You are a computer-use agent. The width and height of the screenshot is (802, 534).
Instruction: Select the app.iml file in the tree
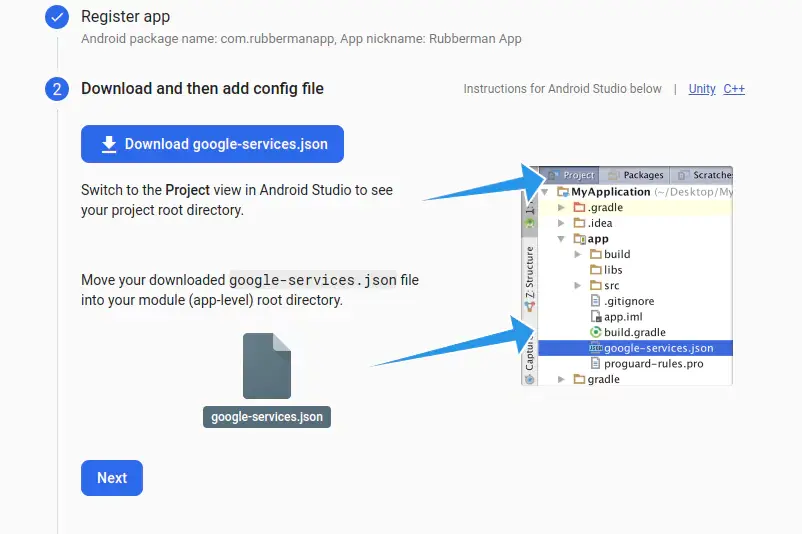click(616, 317)
